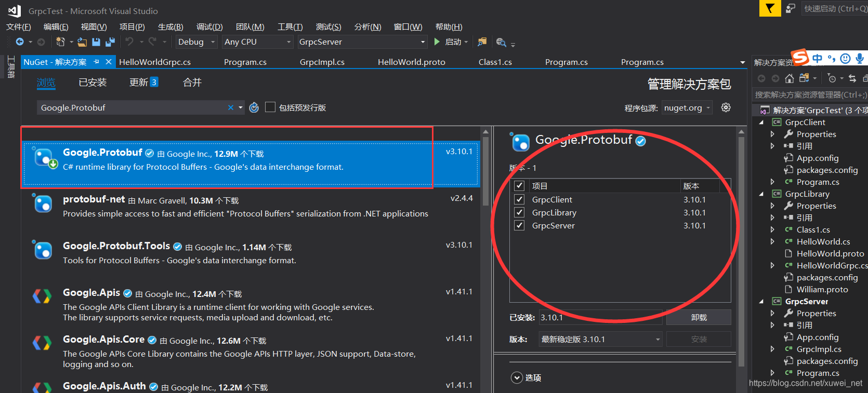Open the GrpcServer startup project dropdown

tap(362, 42)
